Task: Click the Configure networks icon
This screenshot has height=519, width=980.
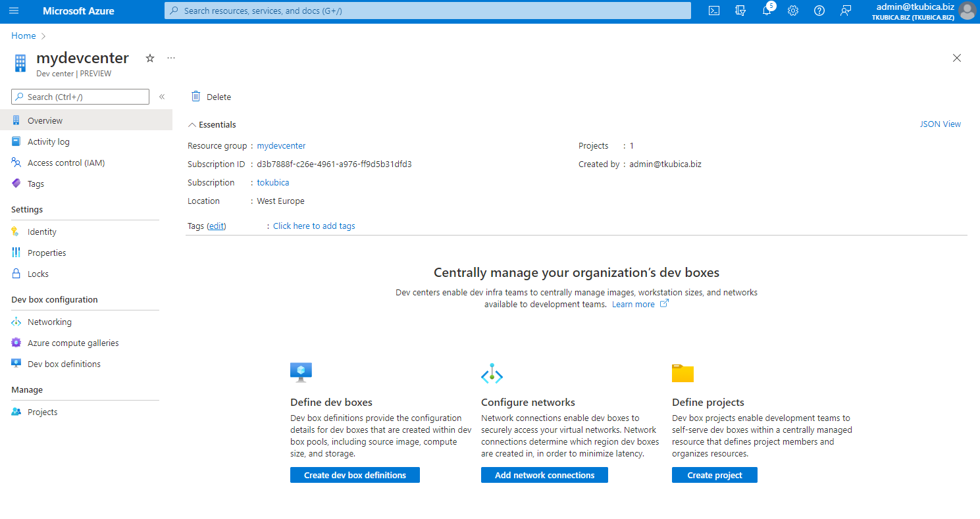Action: 492,374
